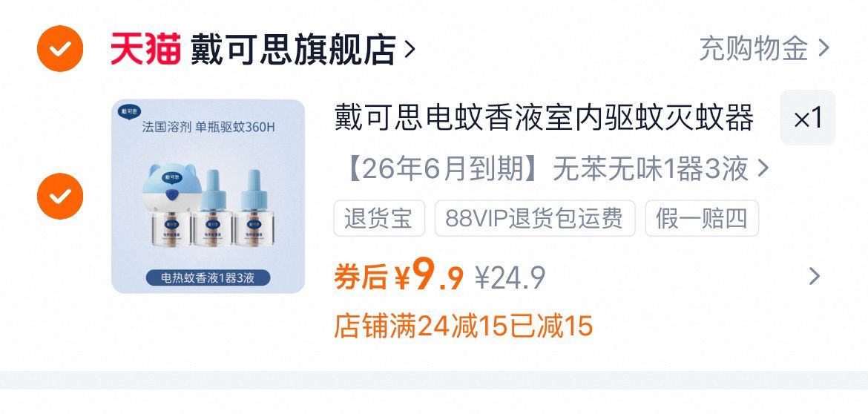Tap the 88VIP退货包运费 tag
The width and height of the screenshot is (868, 414).
pyautogui.click(x=535, y=219)
